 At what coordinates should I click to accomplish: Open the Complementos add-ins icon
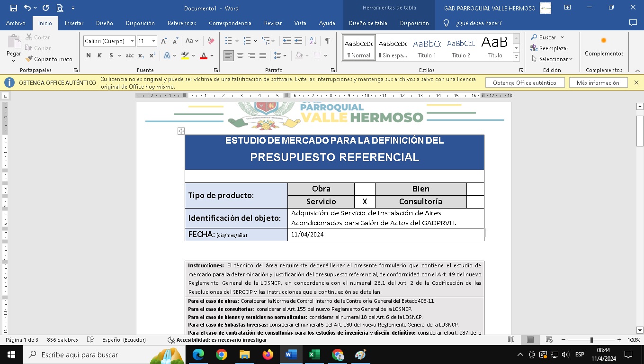point(604,46)
